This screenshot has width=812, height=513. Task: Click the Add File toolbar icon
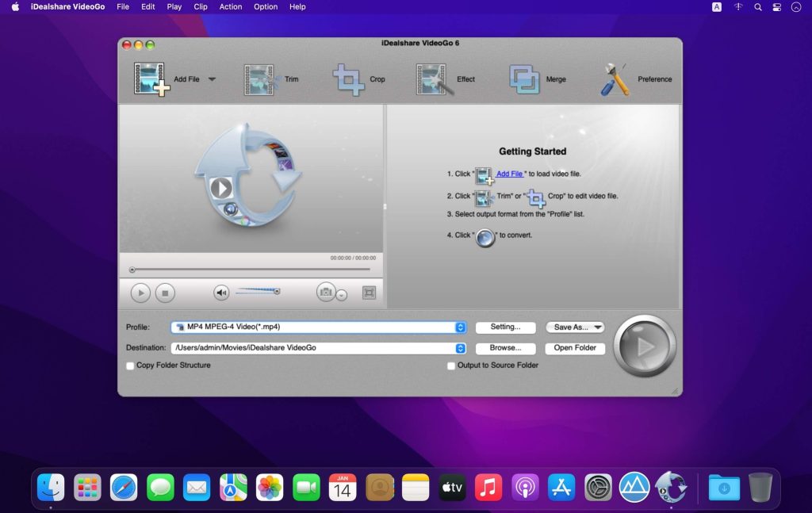[151, 77]
